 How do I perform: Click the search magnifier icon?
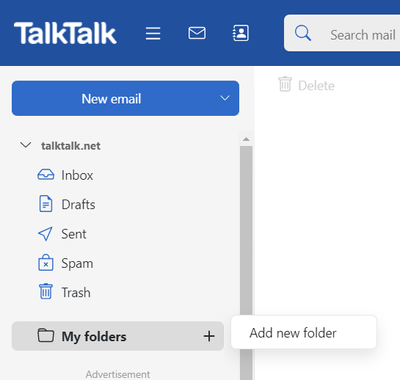coord(303,33)
